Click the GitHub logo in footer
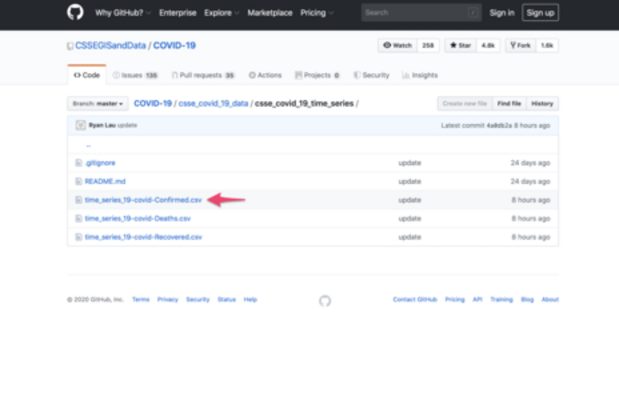 324,299
